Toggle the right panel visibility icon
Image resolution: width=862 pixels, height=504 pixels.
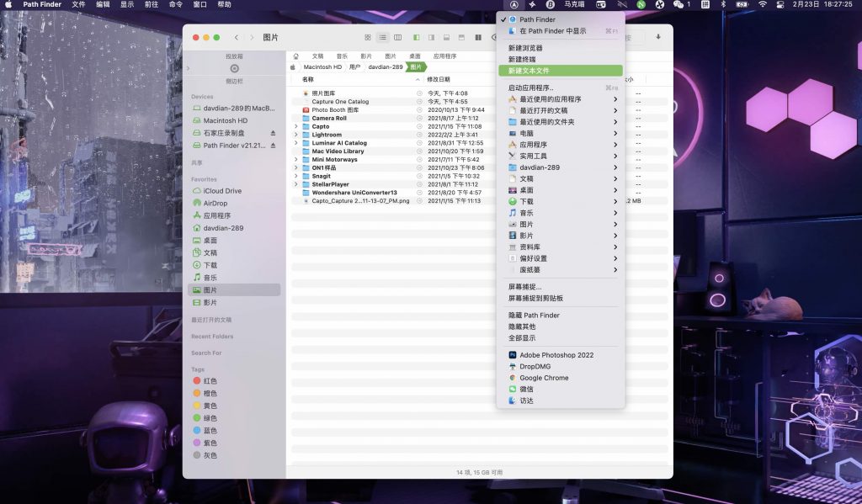[430, 38]
